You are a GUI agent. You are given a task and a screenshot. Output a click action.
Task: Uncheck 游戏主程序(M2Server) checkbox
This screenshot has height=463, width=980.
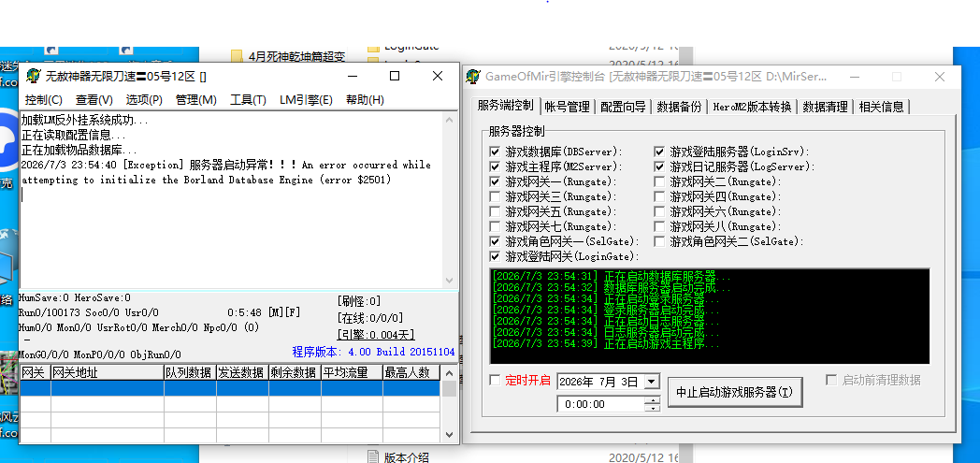(495, 166)
